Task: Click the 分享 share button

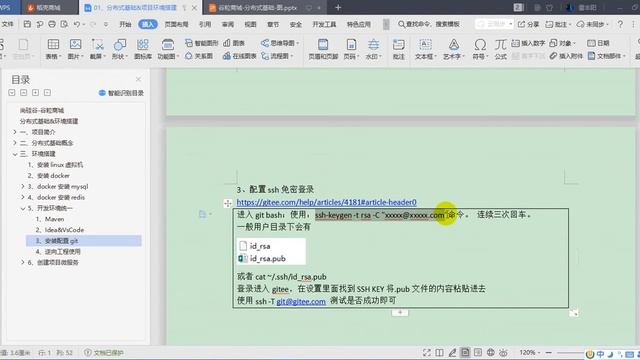Action: tap(528, 24)
